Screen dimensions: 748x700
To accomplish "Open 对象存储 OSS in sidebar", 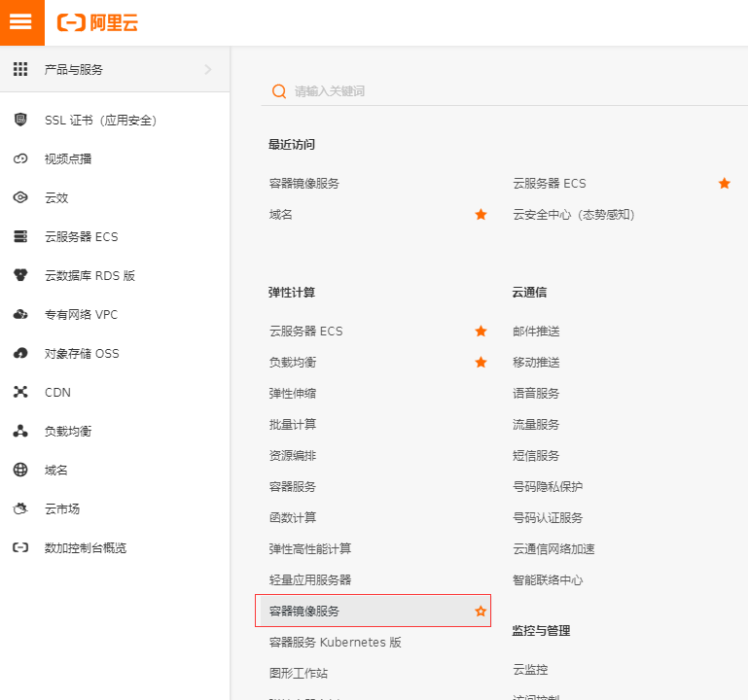I will (x=82, y=353).
